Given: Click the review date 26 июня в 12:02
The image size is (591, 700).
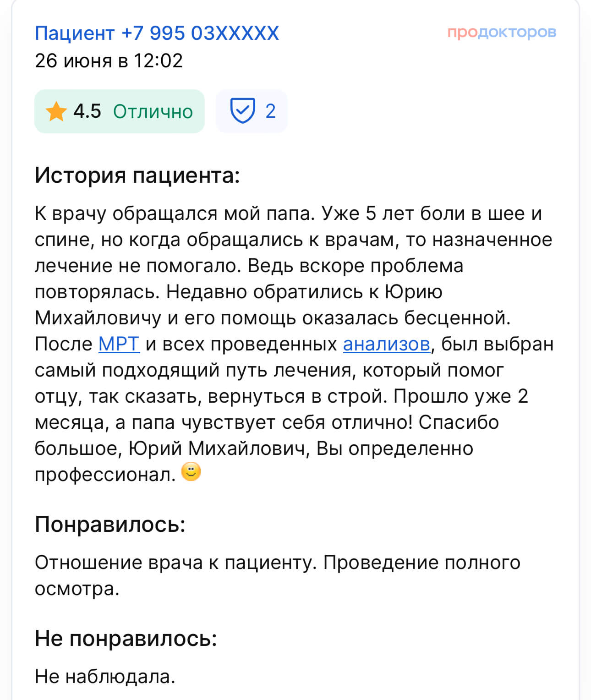Looking at the screenshot, I should tap(109, 60).
